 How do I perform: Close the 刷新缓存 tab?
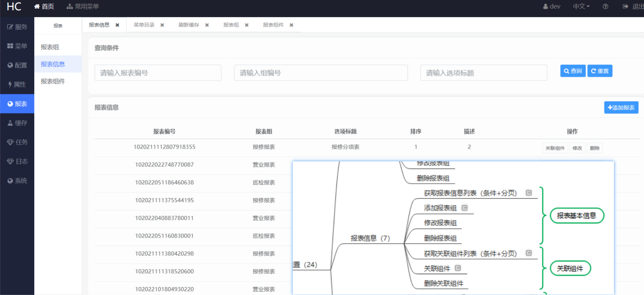(207, 25)
